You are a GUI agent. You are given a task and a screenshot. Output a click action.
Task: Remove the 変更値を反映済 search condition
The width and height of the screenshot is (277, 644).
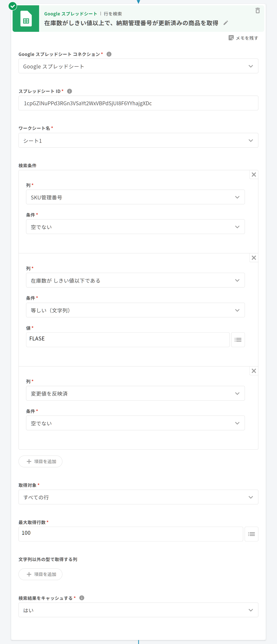pos(254,371)
